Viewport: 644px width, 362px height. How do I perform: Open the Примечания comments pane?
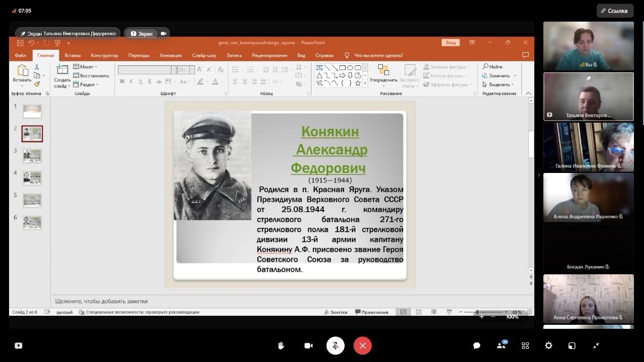coord(372,312)
